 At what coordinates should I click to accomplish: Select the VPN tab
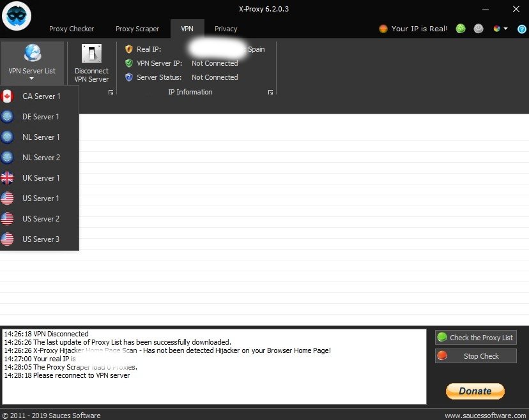coord(187,29)
